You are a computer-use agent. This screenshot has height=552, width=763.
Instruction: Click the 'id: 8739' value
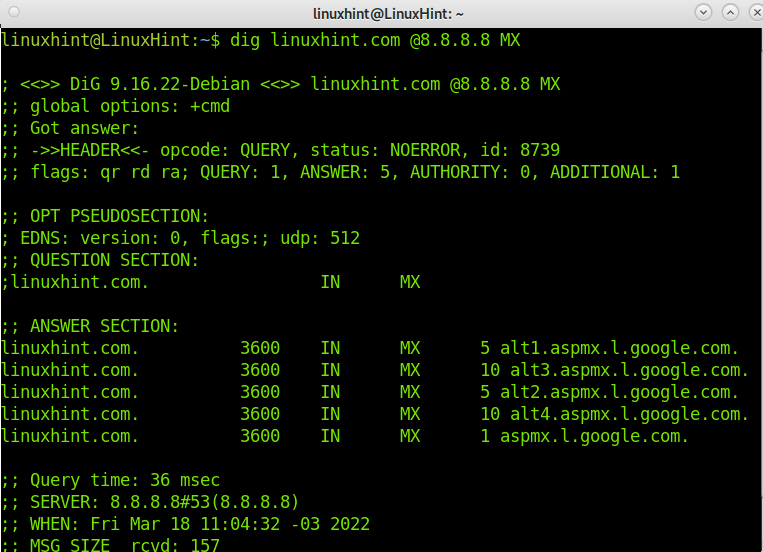tap(520, 150)
